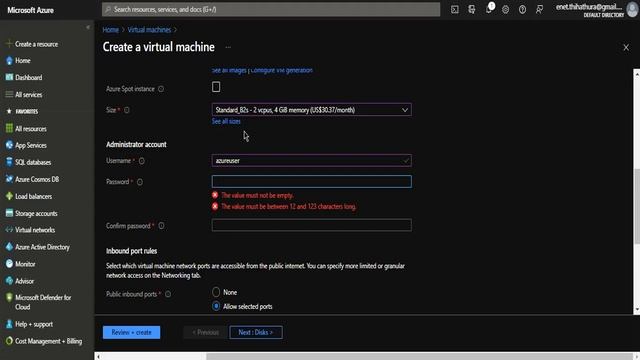Collapse the left sidebar menu
Image resolution: width=640 pixels, height=360 pixels.
[x=88, y=27]
